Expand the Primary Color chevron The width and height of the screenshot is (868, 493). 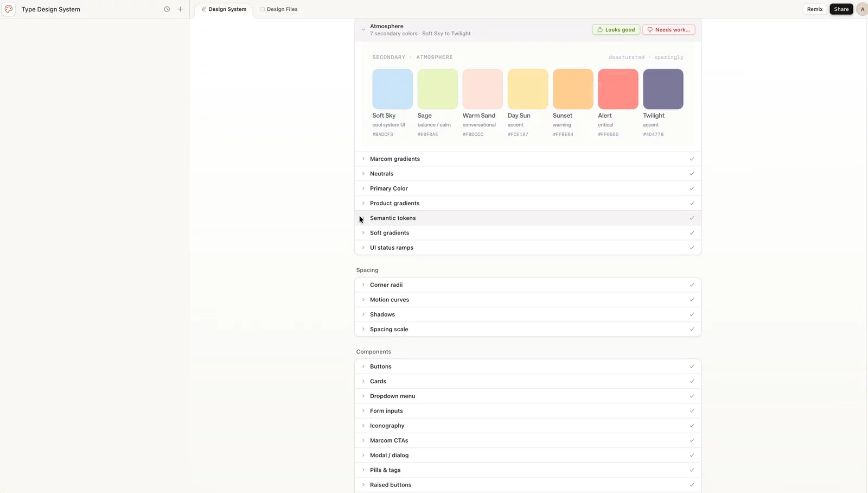(x=363, y=188)
